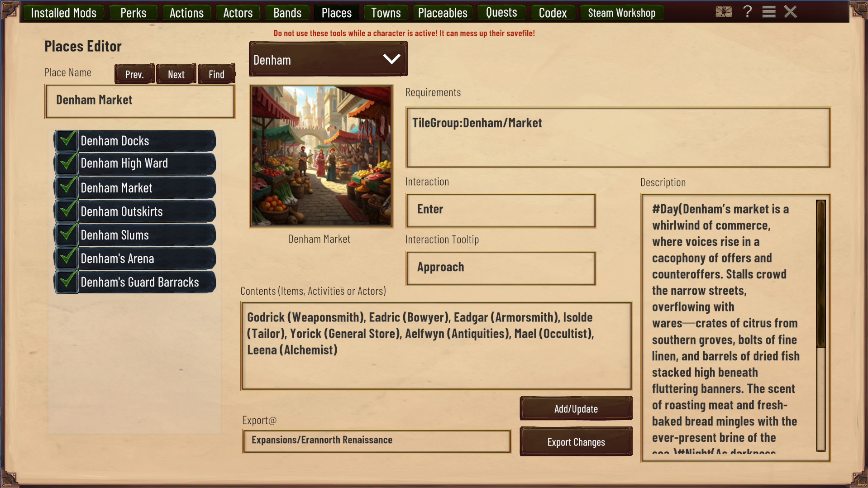Open the help question mark icon

pos(748,12)
